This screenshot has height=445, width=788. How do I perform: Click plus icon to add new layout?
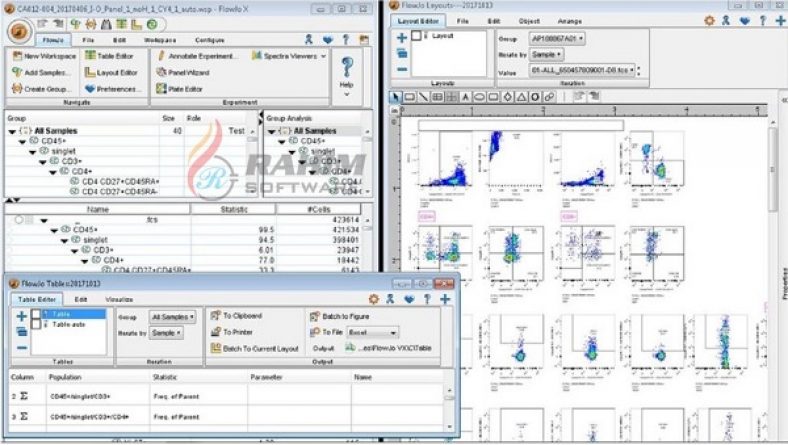402,38
